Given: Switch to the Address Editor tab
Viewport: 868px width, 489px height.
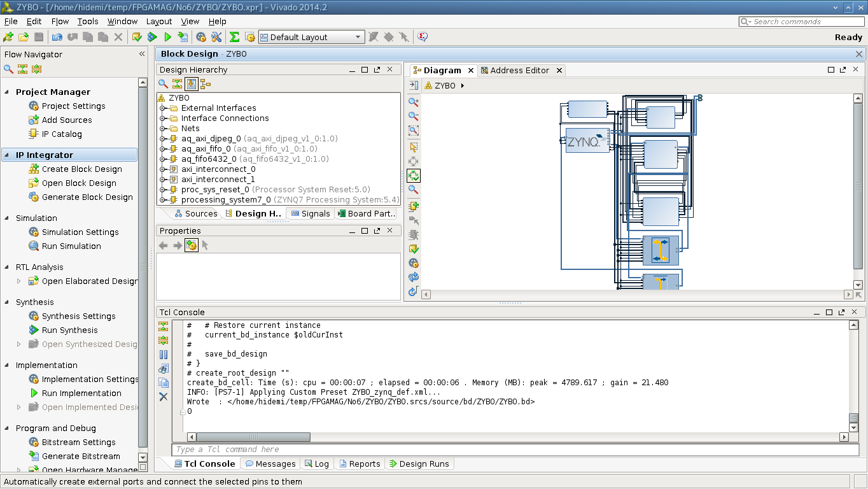Looking at the screenshot, I should point(519,70).
